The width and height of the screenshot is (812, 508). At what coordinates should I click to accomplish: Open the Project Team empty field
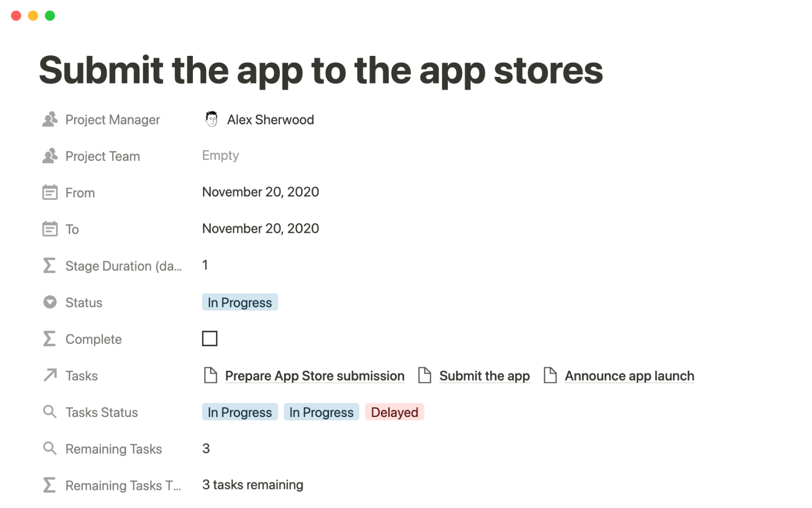tap(220, 156)
